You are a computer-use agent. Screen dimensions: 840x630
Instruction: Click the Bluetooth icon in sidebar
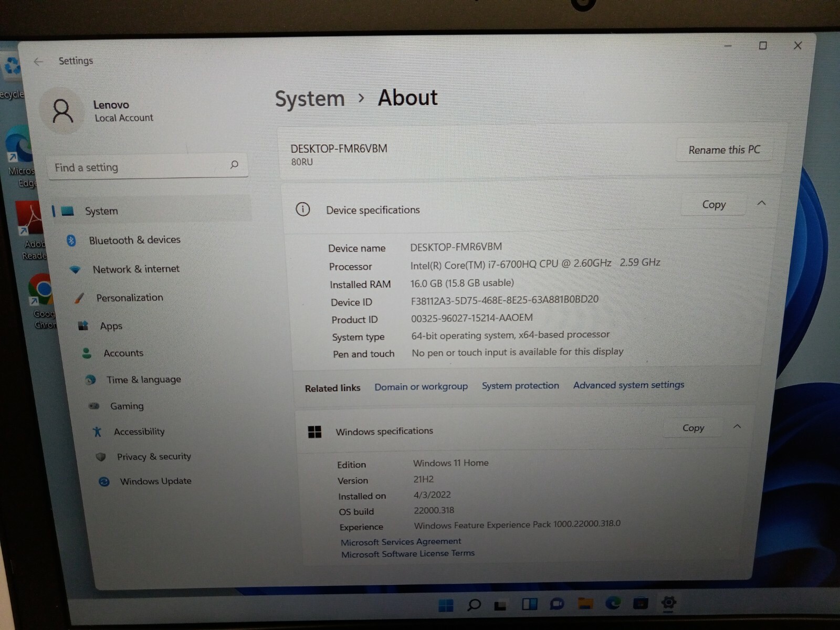click(71, 240)
